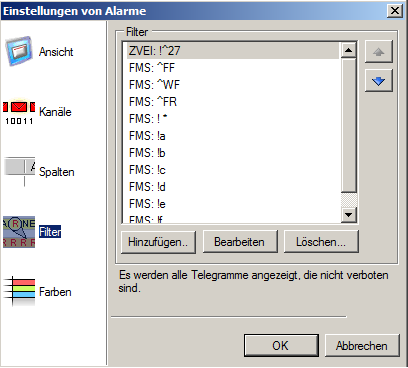Select the 'FMS: ^FF' filter entry
Screen dimensions: 408x368
tap(233, 68)
